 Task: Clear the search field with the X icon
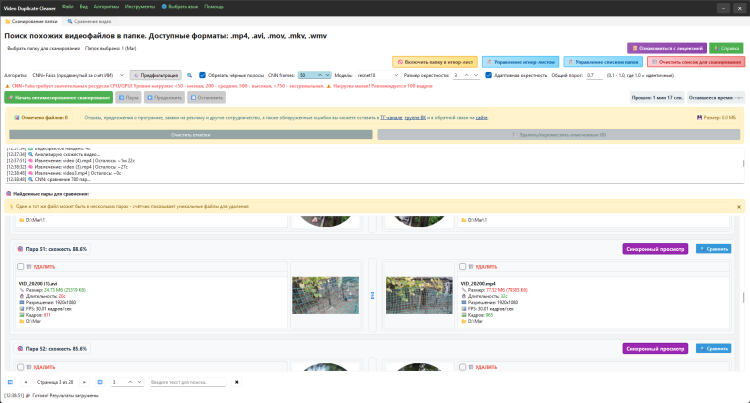pyautogui.click(x=236, y=382)
